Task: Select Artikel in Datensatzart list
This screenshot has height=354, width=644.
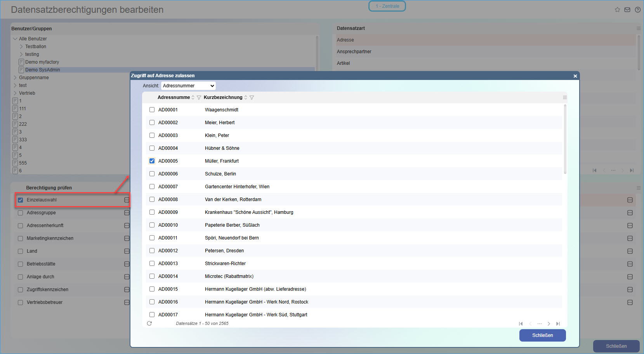Action: 344,63
